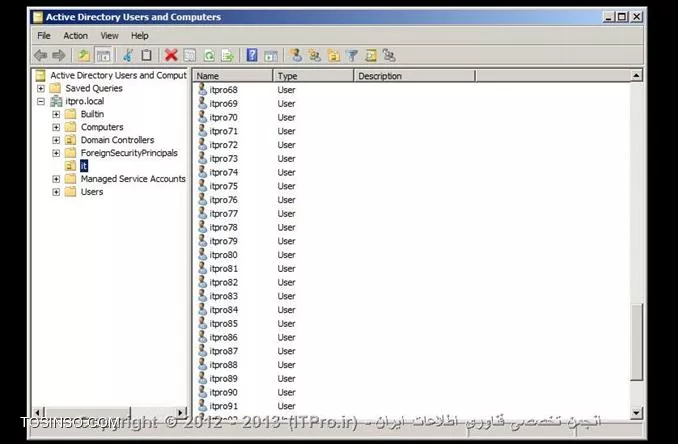Select user itpro88 in list
The width and height of the screenshot is (678, 444).
coord(223,365)
